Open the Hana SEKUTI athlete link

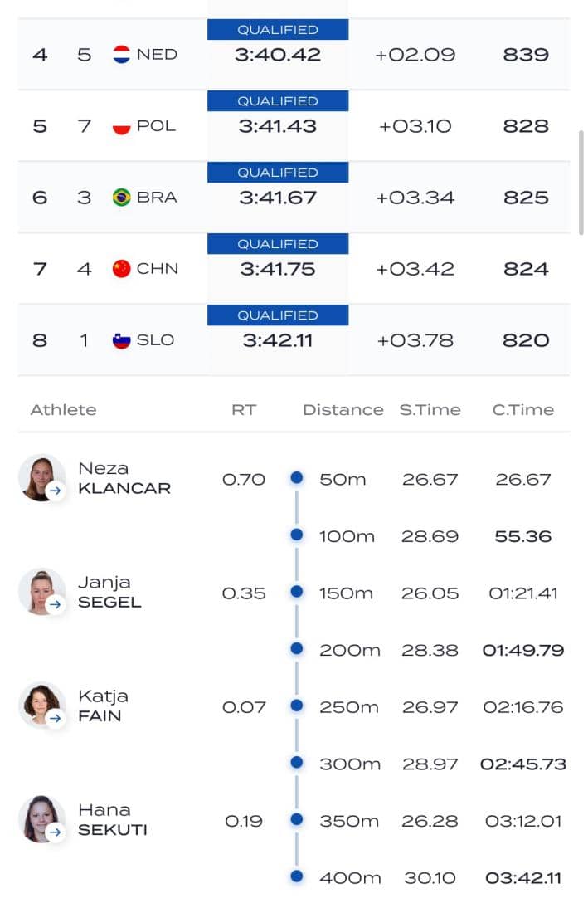112,819
